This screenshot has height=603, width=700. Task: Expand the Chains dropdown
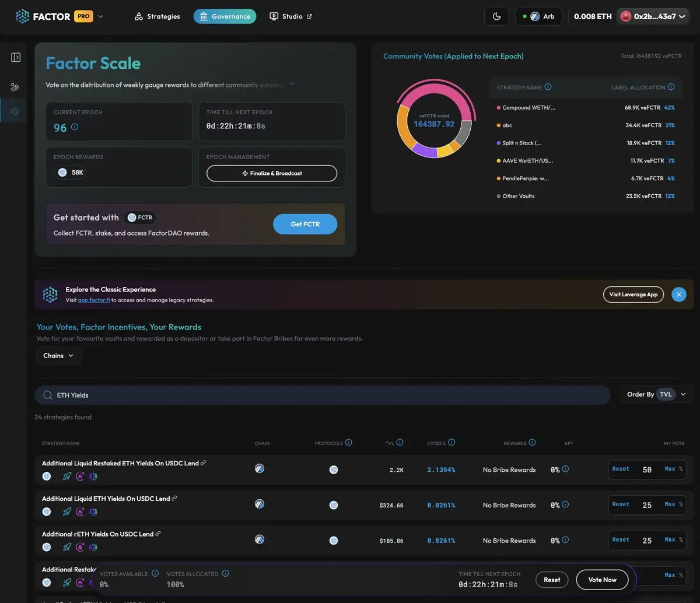tap(58, 356)
